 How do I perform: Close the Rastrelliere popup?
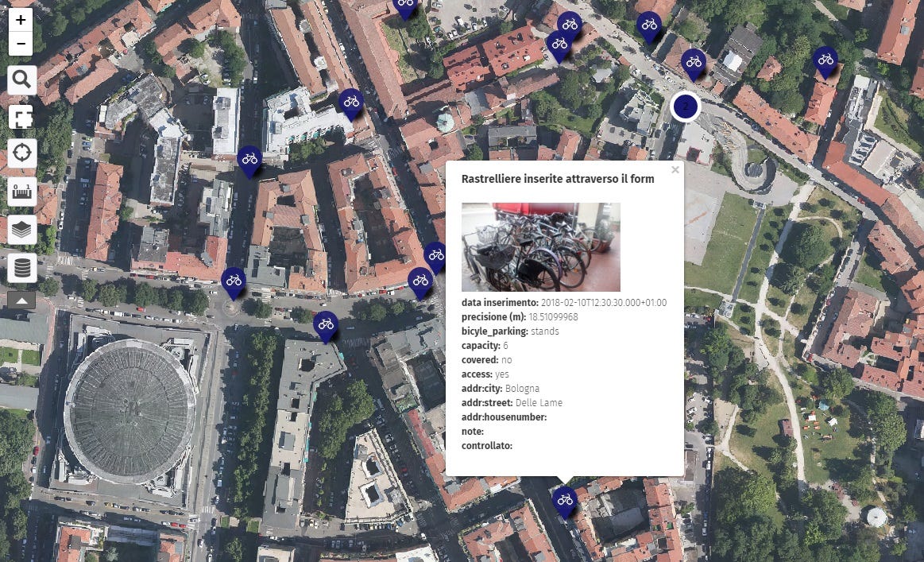pos(675,170)
